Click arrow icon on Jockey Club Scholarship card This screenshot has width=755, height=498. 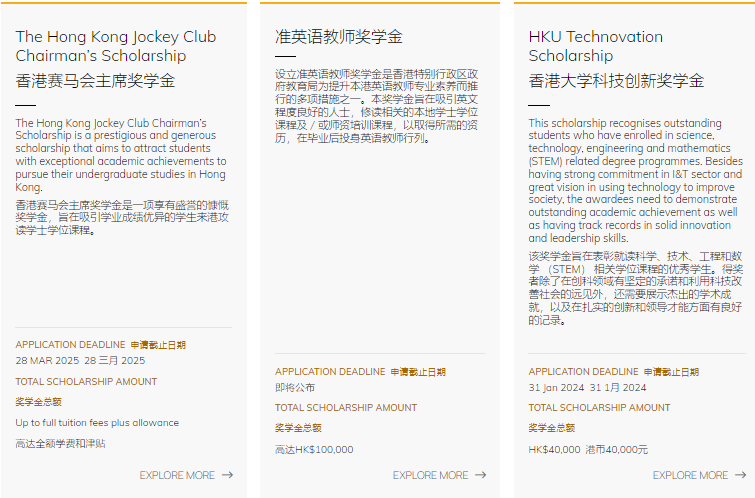point(227,475)
